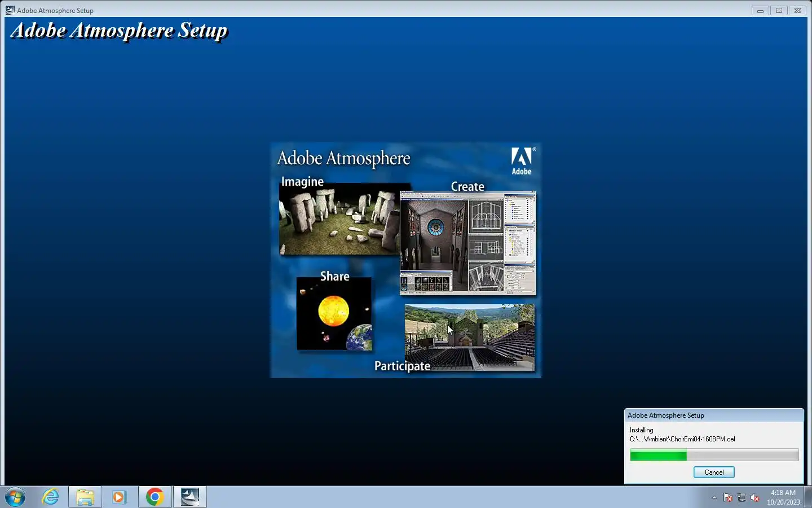This screenshot has height=508, width=812.
Task: Open Google Chrome from the taskbar
Action: point(155,497)
